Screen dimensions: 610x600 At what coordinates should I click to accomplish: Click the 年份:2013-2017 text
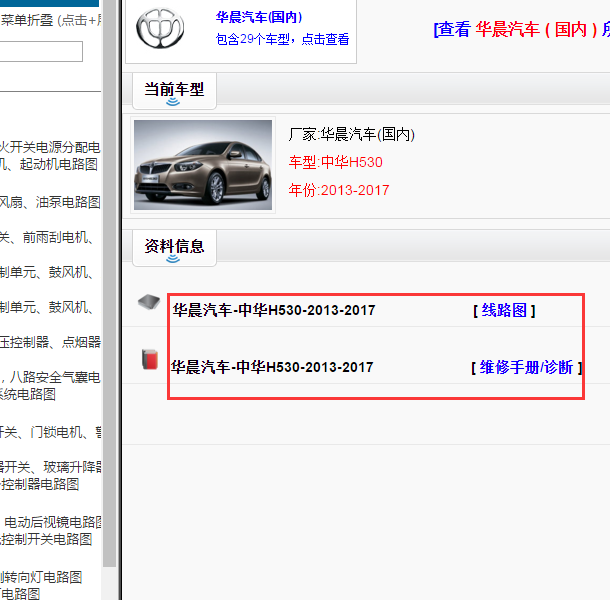point(339,190)
